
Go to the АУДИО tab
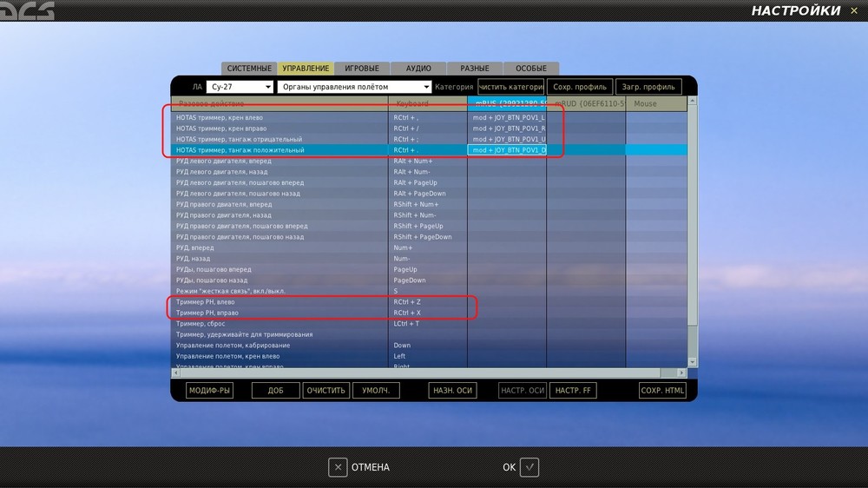[x=418, y=68]
